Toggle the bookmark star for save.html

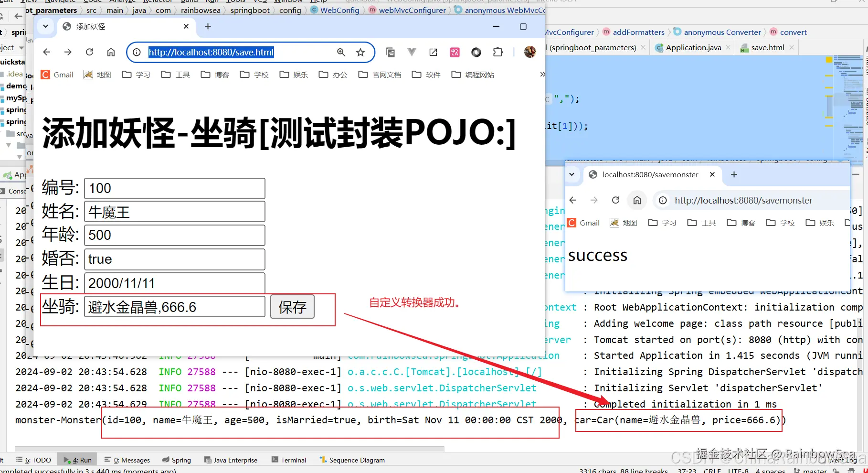pos(360,52)
